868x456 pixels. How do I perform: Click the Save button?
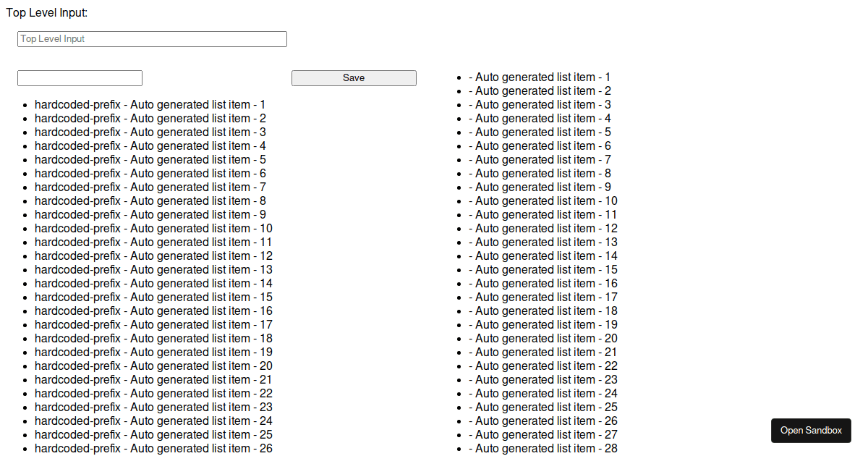[354, 78]
